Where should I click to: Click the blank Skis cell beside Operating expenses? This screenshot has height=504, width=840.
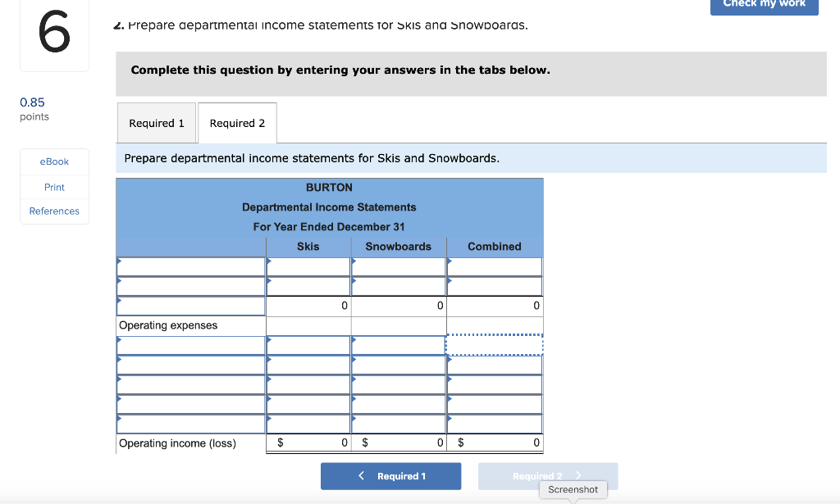308,325
